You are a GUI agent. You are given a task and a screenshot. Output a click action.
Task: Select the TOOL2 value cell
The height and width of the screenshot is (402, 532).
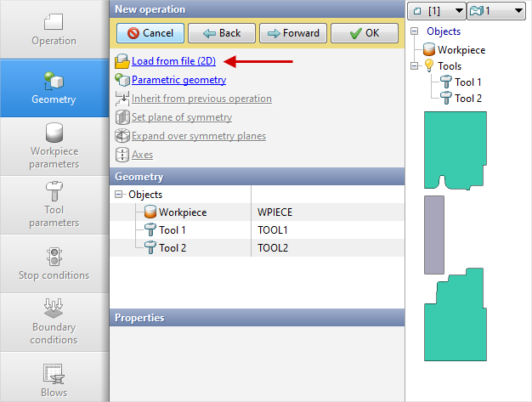tap(326, 247)
